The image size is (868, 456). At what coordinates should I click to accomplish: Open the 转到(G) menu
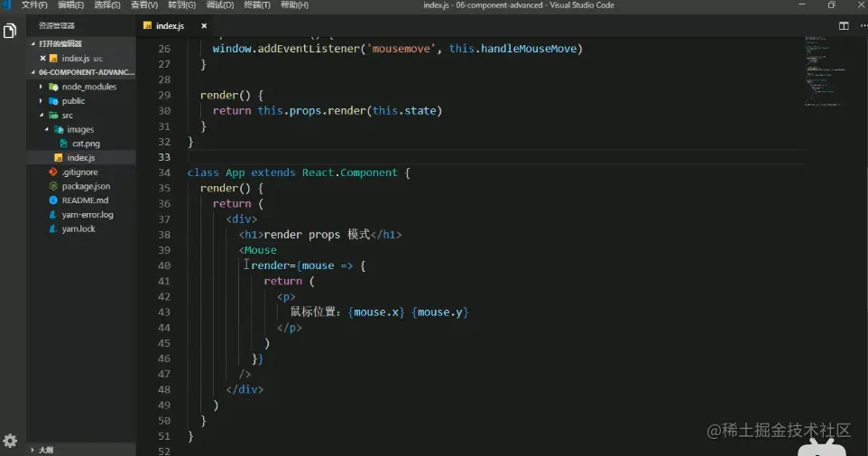pos(182,5)
